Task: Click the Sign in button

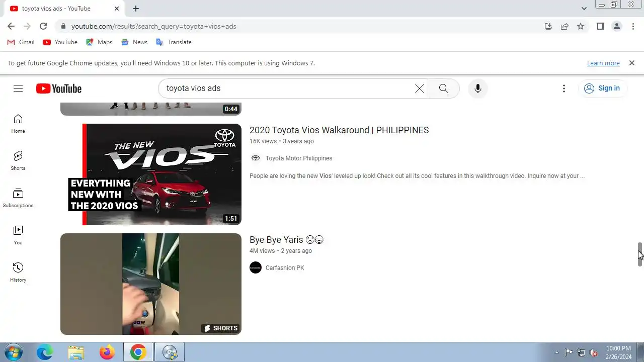Action: 602,88
